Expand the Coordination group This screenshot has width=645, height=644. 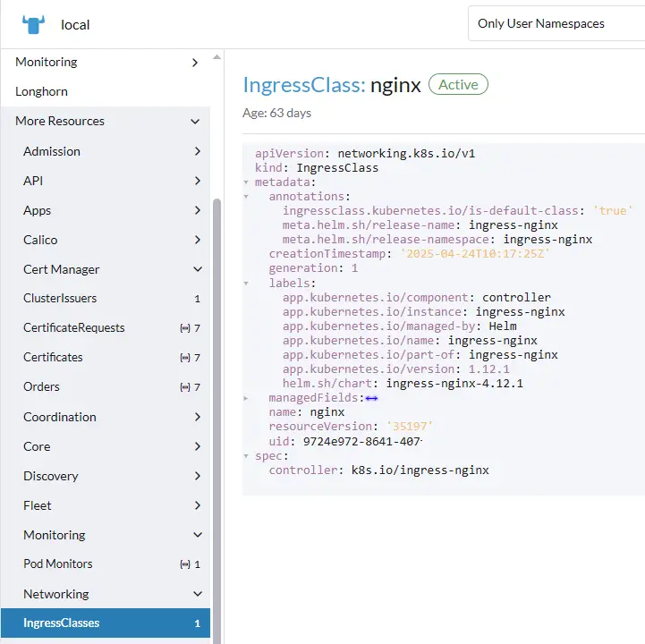(198, 417)
